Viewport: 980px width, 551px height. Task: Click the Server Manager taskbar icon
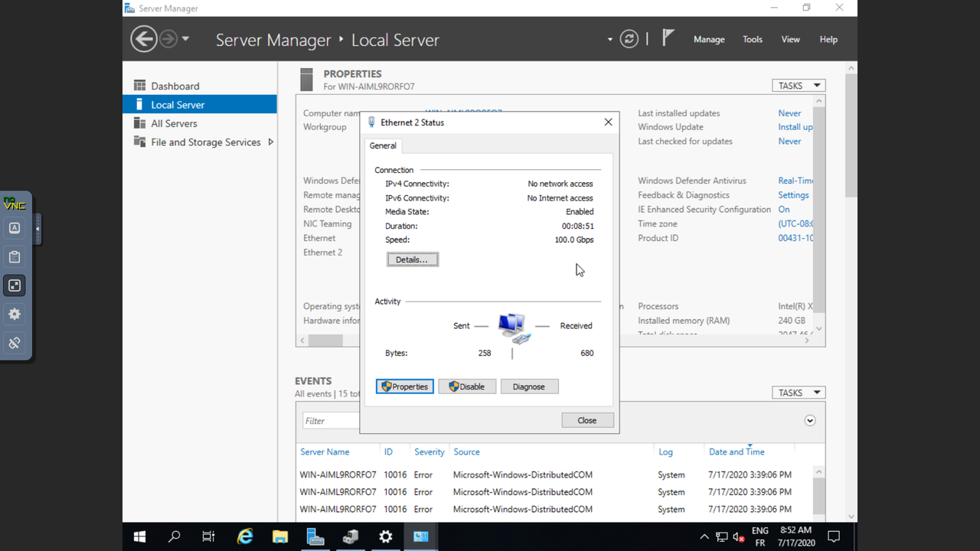315,537
